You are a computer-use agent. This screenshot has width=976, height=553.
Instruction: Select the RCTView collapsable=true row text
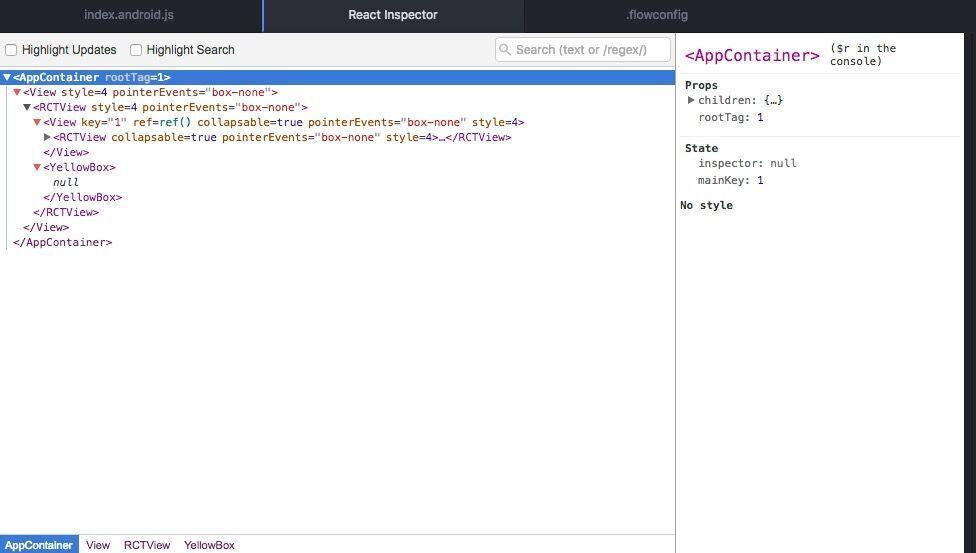tap(282, 137)
